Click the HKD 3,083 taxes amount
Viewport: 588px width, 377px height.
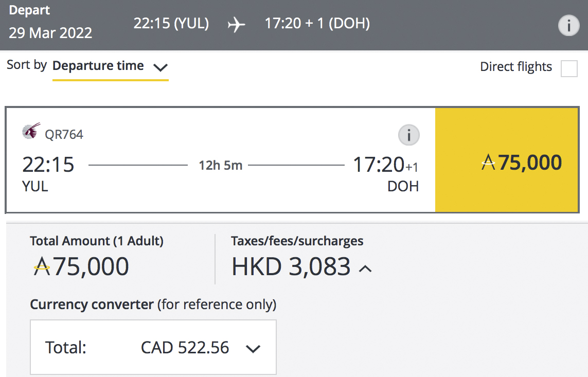[291, 267]
